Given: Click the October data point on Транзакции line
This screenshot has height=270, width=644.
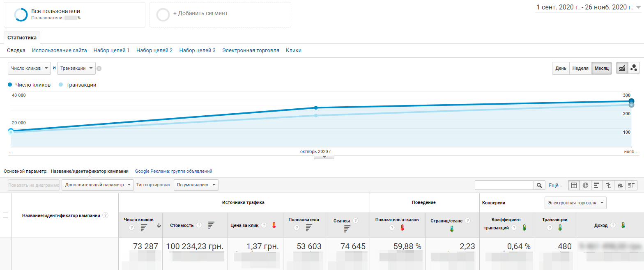Looking at the screenshot, I should tap(316, 116).
